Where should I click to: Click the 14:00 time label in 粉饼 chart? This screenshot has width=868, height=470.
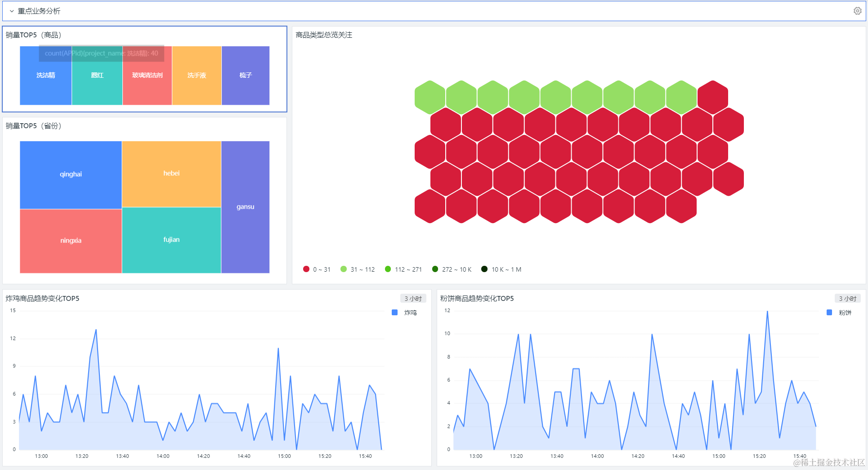click(x=597, y=456)
